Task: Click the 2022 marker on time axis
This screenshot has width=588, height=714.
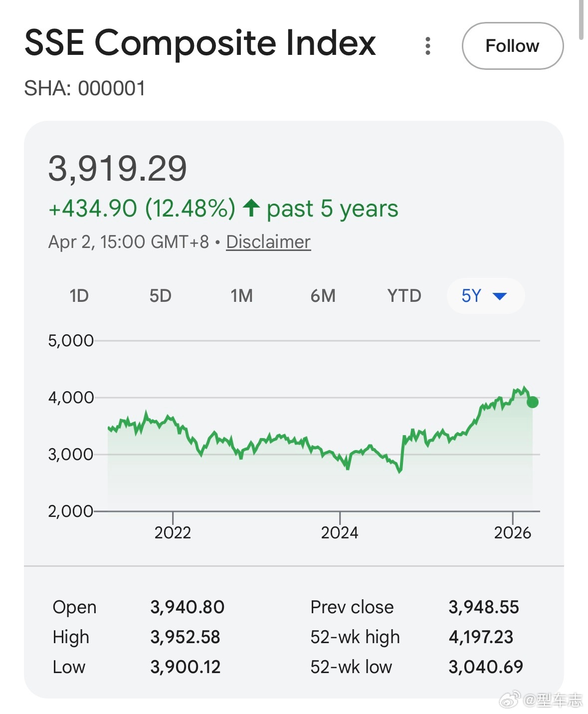Action: coord(173,532)
